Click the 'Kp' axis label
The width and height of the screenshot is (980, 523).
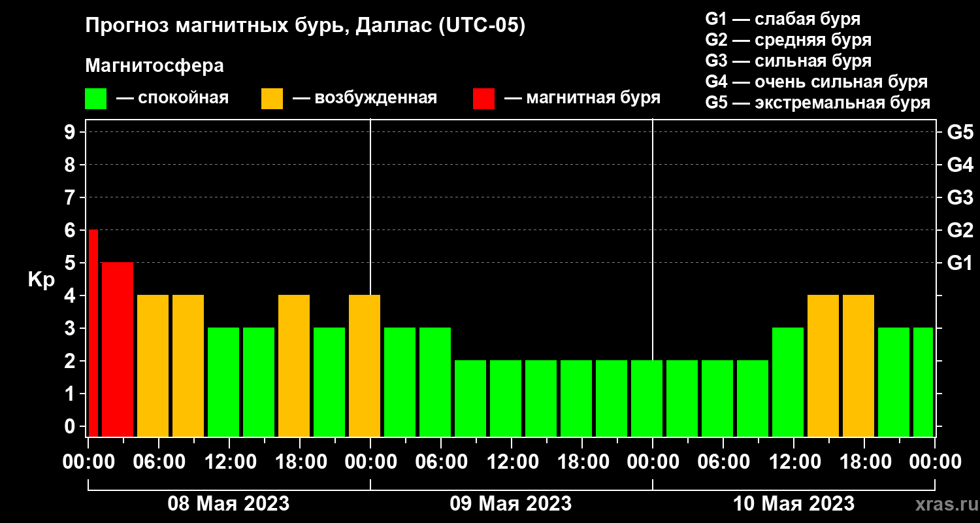[x=41, y=279]
